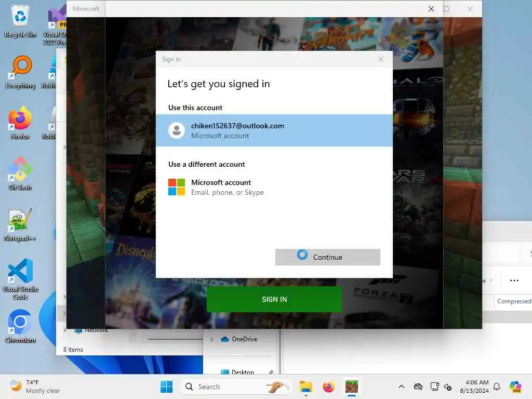
Task: Open the three-dots menu in Explorer
Action: 514,280
